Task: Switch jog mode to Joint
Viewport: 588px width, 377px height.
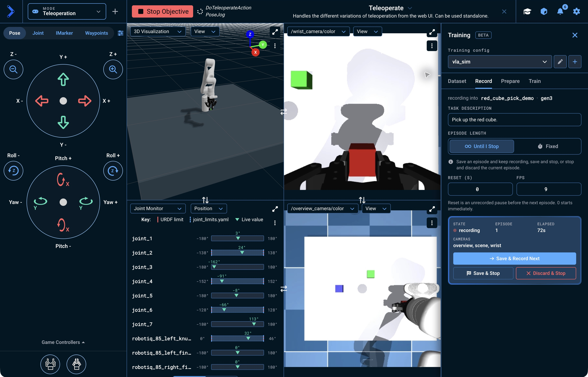Action: pyautogui.click(x=38, y=33)
